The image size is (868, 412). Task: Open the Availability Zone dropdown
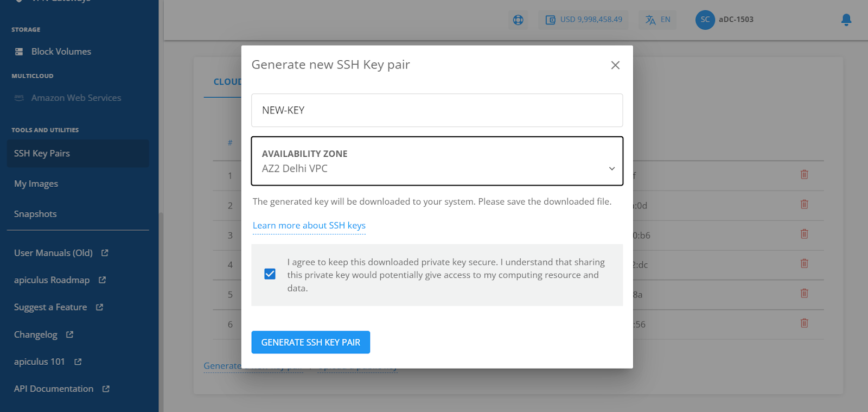437,161
